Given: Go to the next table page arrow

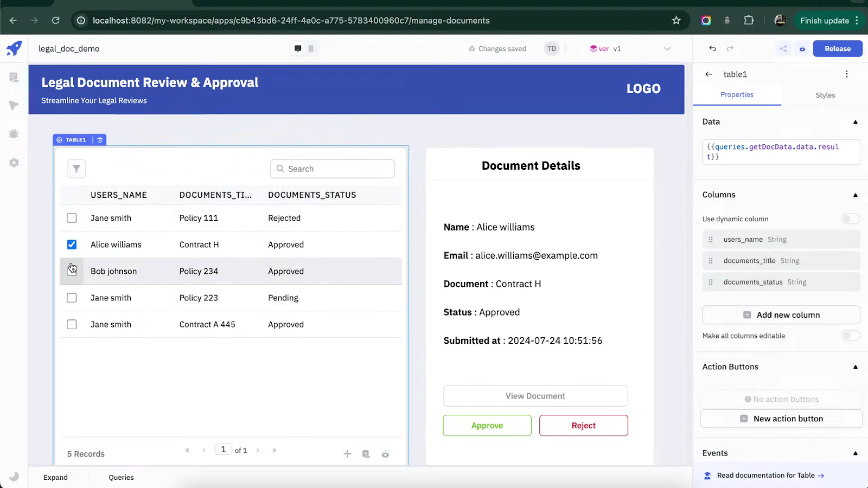Looking at the screenshot, I should point(258,450).
